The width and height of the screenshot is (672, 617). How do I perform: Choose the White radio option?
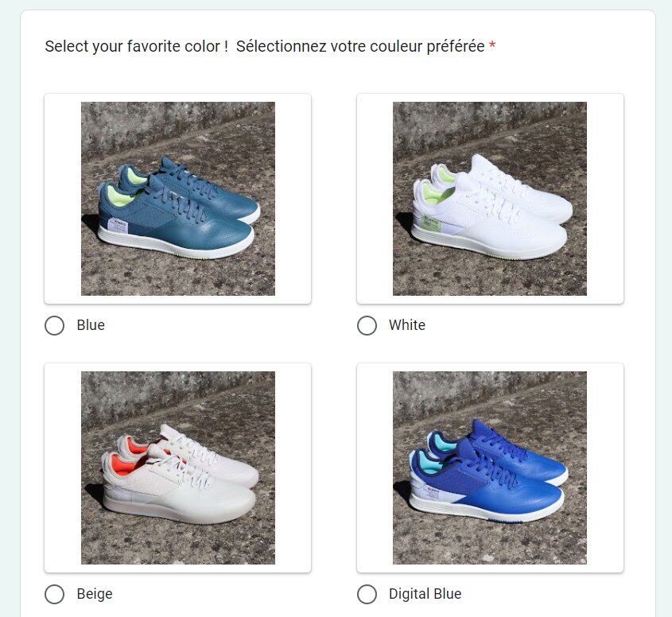367,325
